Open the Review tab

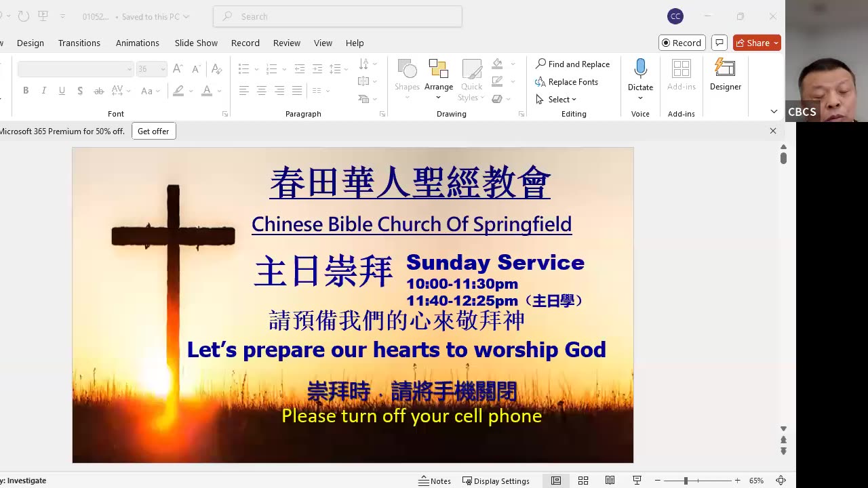coord(287,43)
